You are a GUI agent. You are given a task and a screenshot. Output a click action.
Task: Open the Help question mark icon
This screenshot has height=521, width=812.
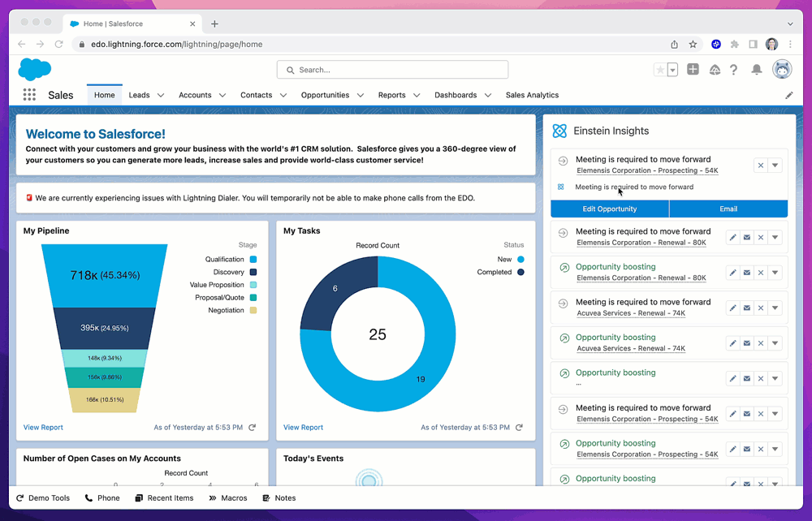point(734,70)
